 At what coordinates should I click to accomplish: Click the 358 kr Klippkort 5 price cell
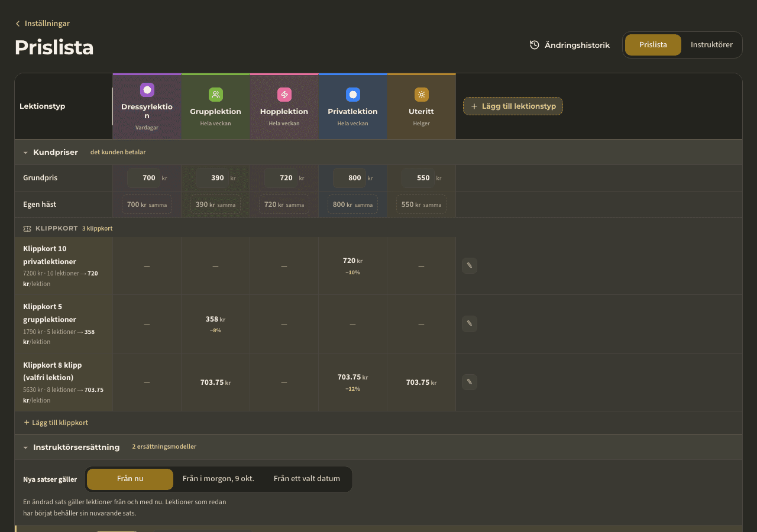click(x=216, y=324)
